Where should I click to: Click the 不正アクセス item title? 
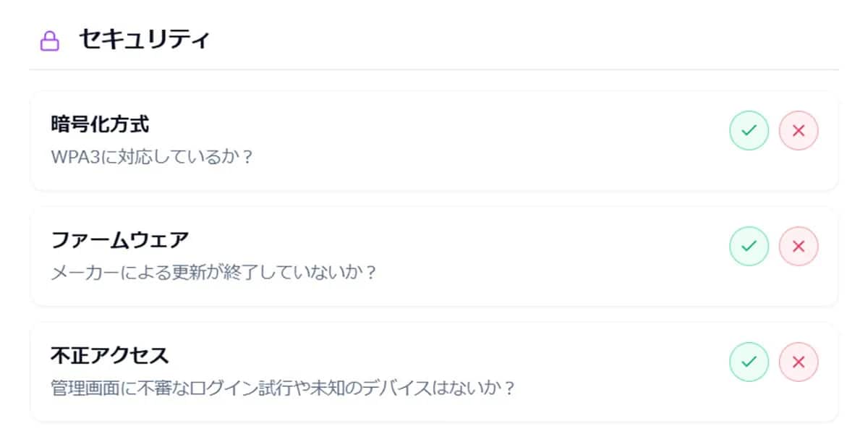point(109,355)
